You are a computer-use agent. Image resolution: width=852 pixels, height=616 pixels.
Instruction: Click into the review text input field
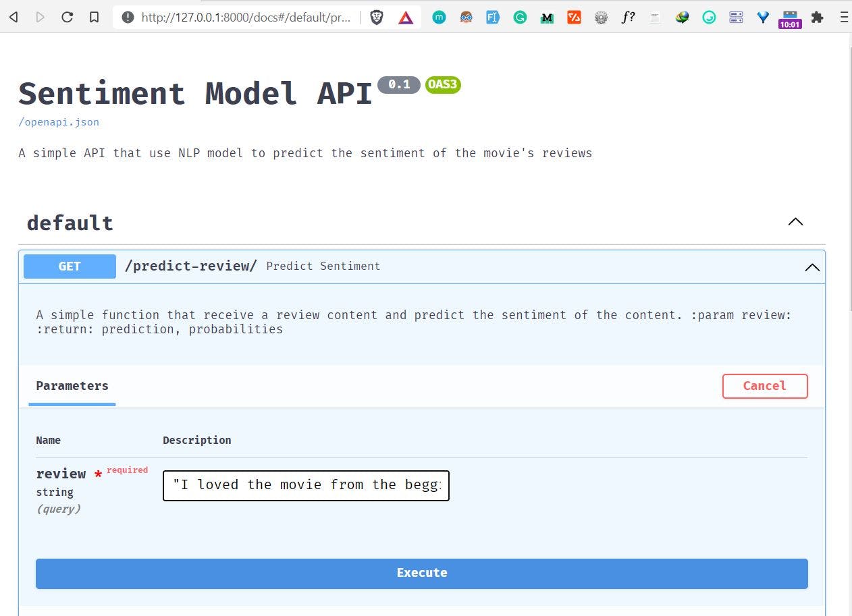(306, 485)
